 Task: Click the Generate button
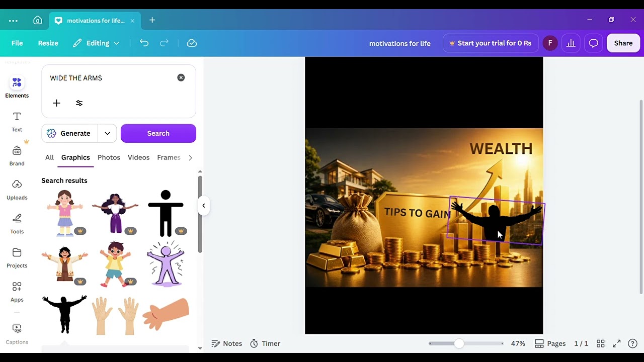click(x=69, y=133)
